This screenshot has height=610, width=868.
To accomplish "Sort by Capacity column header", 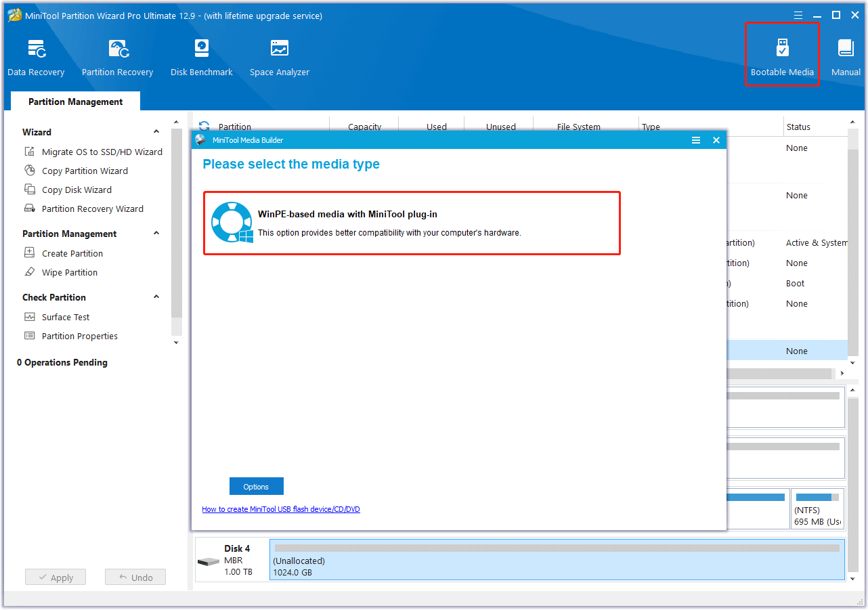I will [x=364, y=127].
